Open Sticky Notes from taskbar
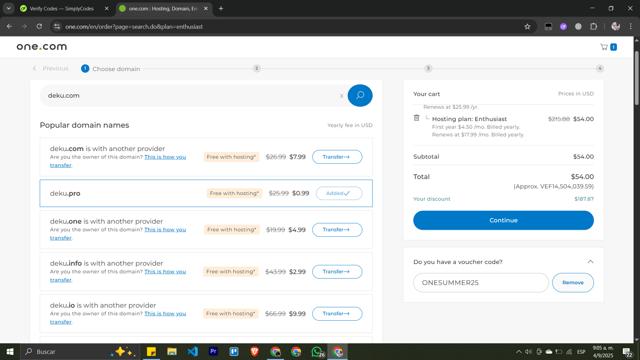The height and width of the screenshot is (360, 640). tap(151, 351)
